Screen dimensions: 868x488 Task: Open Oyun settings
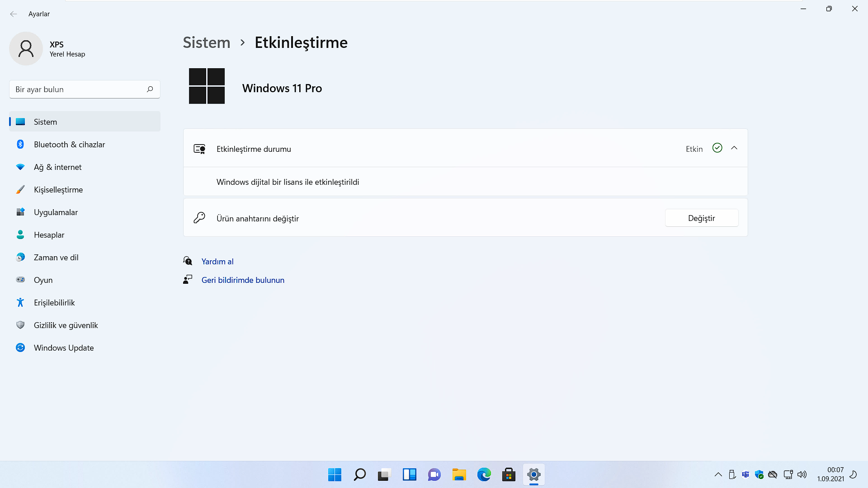click(x=85, y=280)
